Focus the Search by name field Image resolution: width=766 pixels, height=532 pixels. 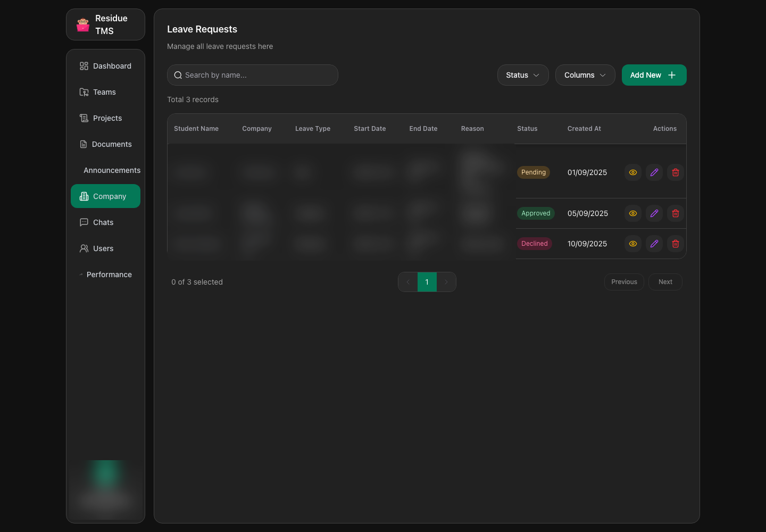(x=253, y=75)
